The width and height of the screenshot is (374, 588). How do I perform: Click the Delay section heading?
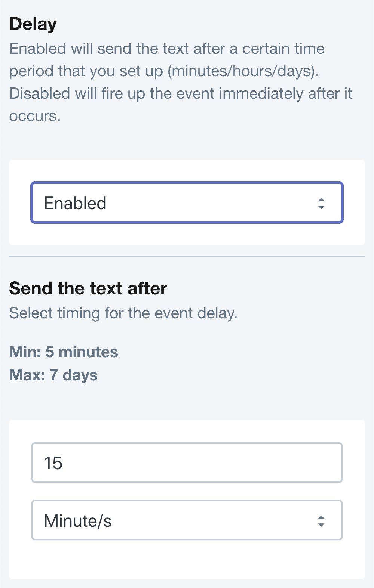(x=33, y=24)
